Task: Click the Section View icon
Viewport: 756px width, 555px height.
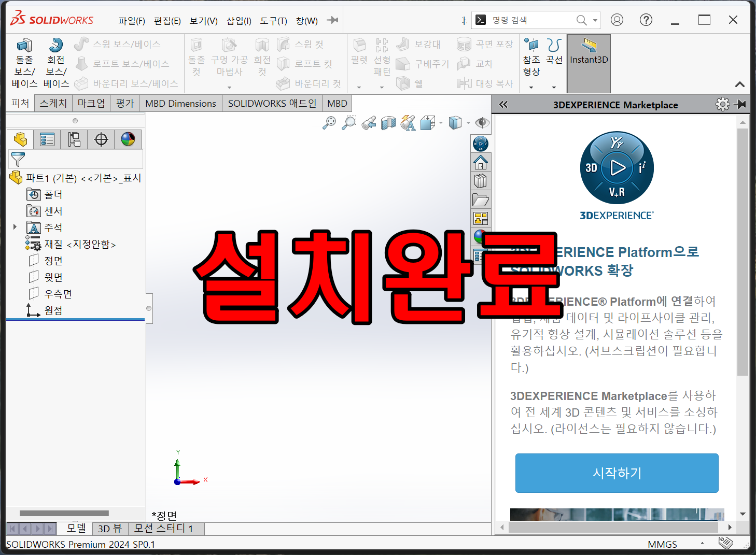Action: tap(388, 123)
